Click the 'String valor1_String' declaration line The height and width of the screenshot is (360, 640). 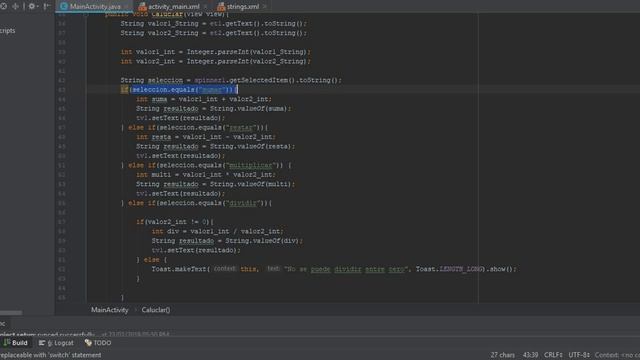pyautogui.click(x=213, y=23)
